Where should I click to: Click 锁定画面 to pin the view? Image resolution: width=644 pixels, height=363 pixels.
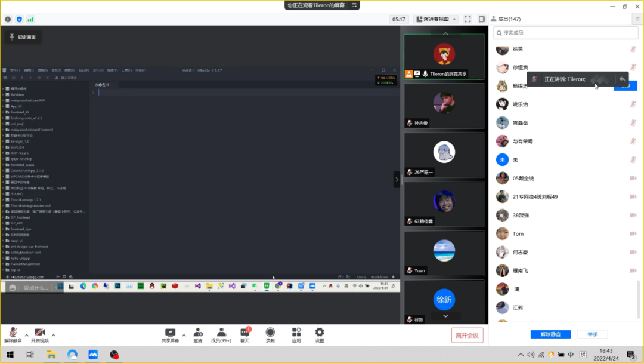point(22,37)
